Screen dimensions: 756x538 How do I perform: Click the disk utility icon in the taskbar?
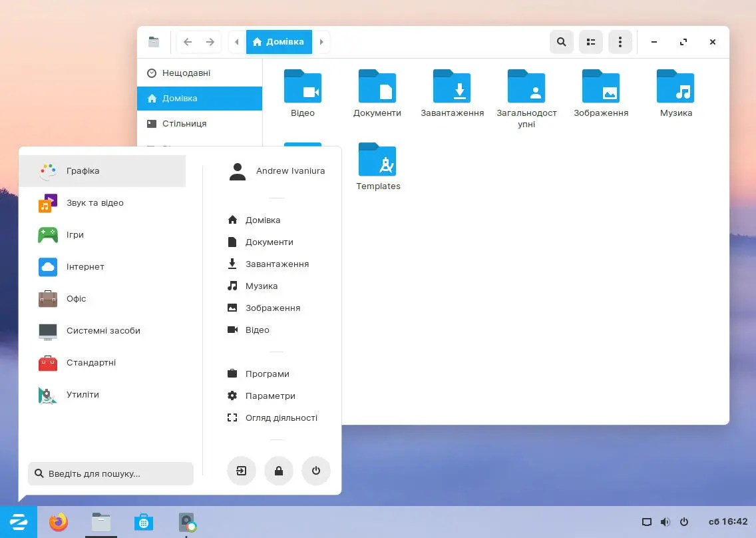tap(186, 521)
